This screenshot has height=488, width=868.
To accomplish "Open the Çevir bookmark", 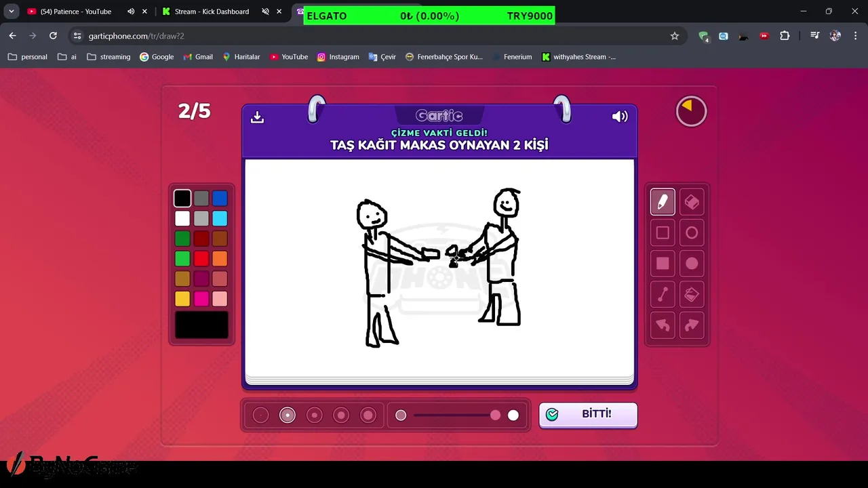I will click(x=382, y=57).
